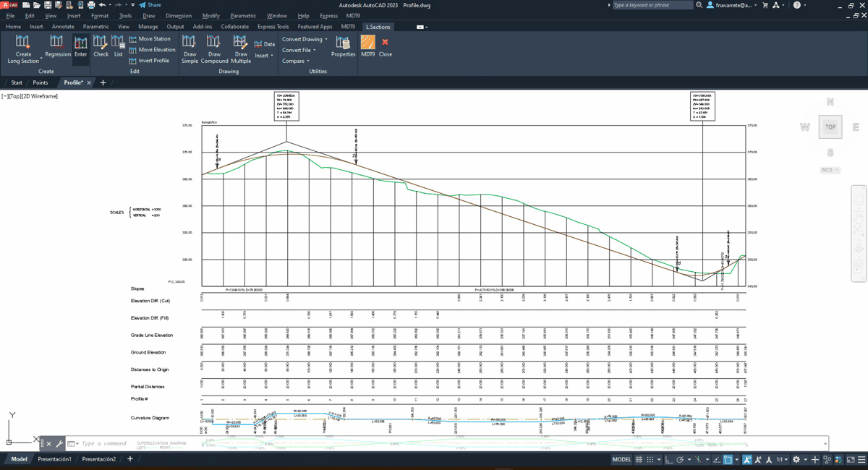This screenshot has height=470, width=868.
Task: Click Invert Profile button
Action: [x=153, y=61]
